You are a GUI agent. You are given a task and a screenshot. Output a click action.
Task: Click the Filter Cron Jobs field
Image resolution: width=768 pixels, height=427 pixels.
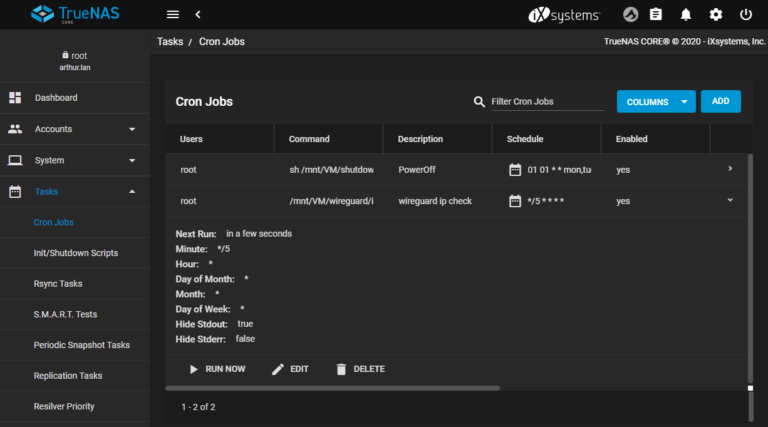pos(545,102)
